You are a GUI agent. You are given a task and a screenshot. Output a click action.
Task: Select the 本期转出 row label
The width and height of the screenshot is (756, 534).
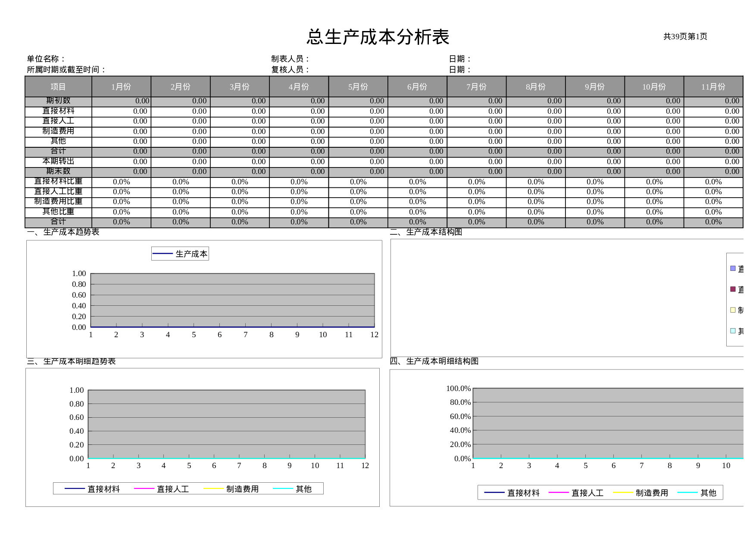[x=58, y=161]
